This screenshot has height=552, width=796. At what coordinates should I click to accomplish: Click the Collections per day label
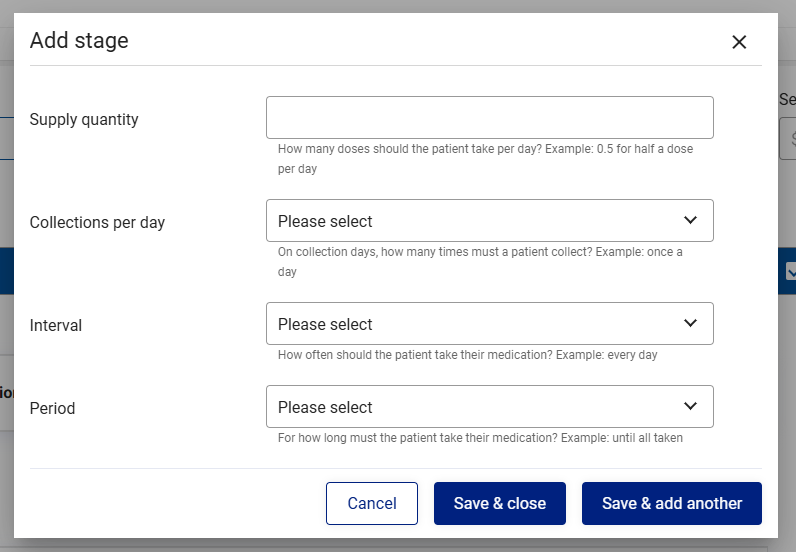tap(97, 222)
